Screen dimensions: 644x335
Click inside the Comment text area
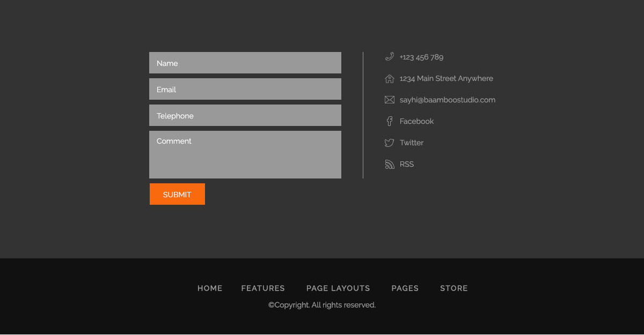pos(245,154)
